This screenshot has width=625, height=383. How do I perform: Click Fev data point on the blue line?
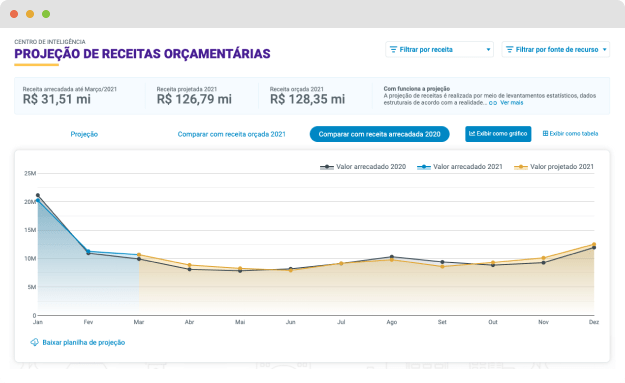coord(88,251)
